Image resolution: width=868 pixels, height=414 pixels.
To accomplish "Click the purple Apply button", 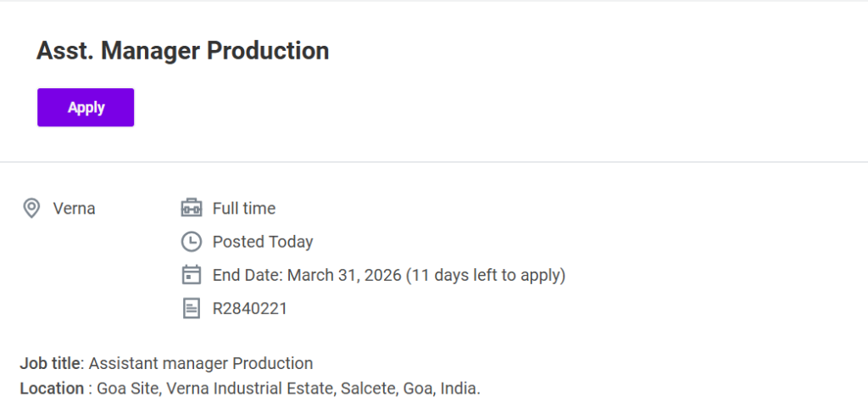I will 86,108.
